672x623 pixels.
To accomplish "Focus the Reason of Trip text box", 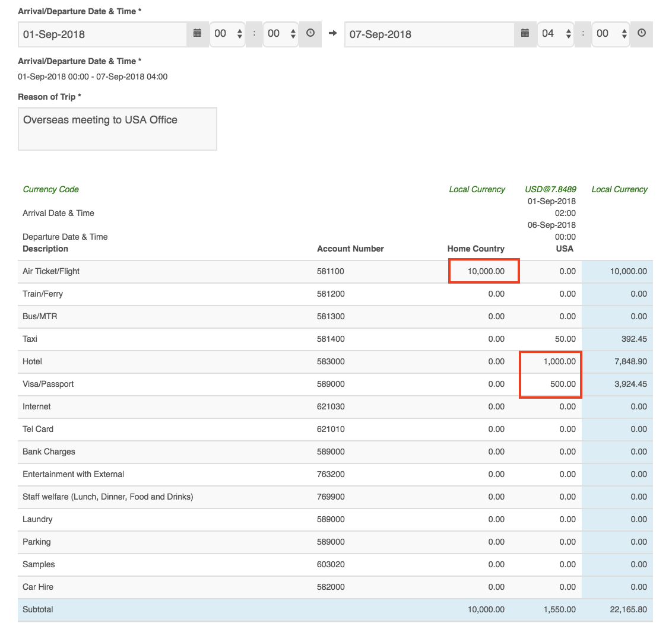I will (x=118, y=128).
